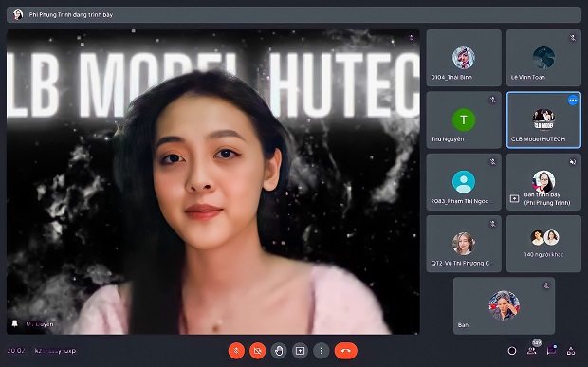Click the blue options button on CLB Model HUTECH tile
This screenshot has width=588, height=367.
point(573,101)
